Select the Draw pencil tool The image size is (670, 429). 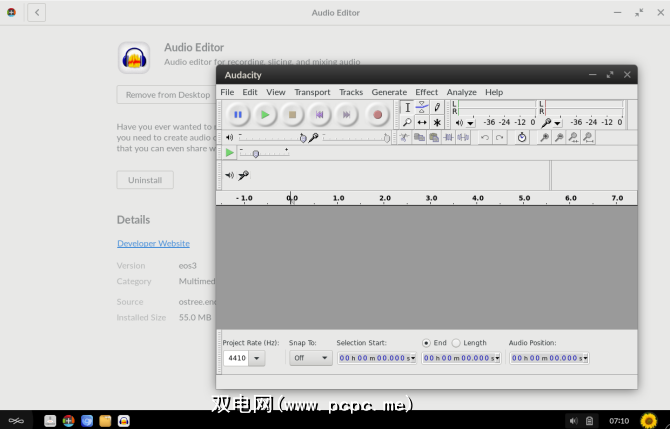[437, 107]
